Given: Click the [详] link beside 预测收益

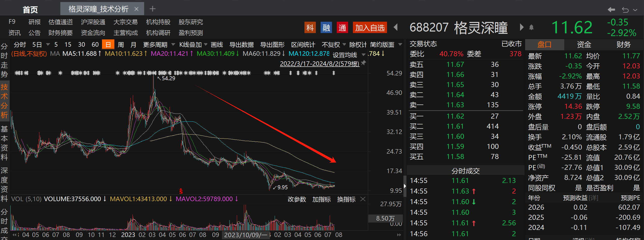Looking at the screenshot, I should tap(594, 198).
